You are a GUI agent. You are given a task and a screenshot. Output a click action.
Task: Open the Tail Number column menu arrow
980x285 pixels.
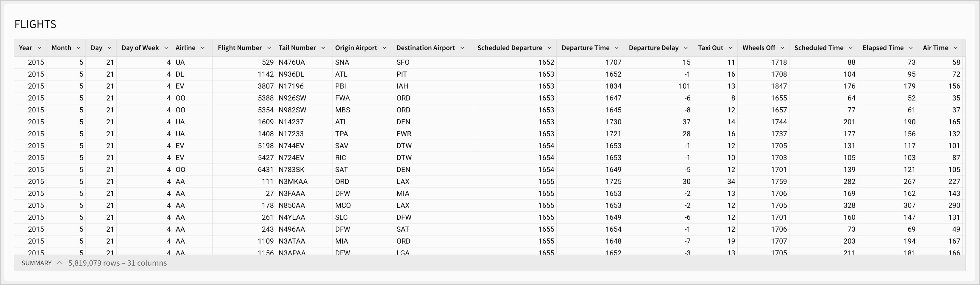point(323,48)
